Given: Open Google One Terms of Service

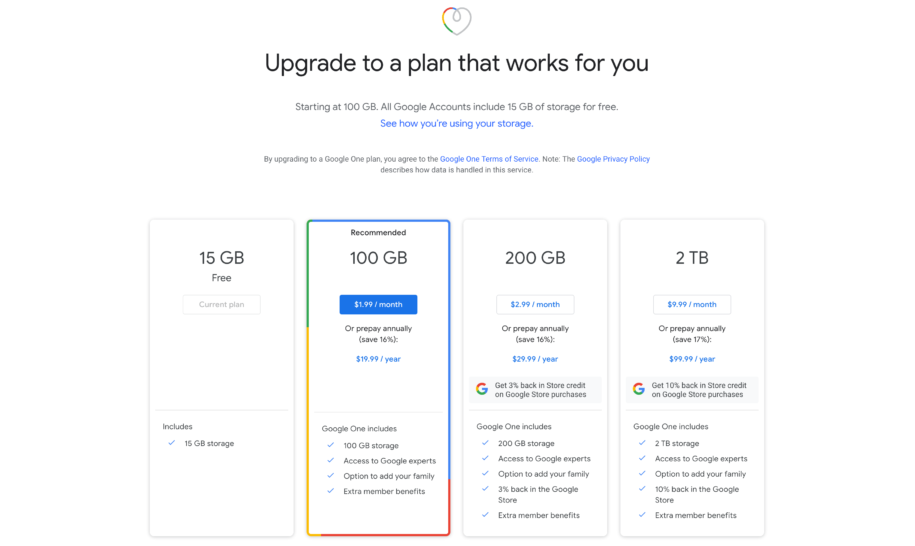Looking at the screenshot, I should 489,159.
